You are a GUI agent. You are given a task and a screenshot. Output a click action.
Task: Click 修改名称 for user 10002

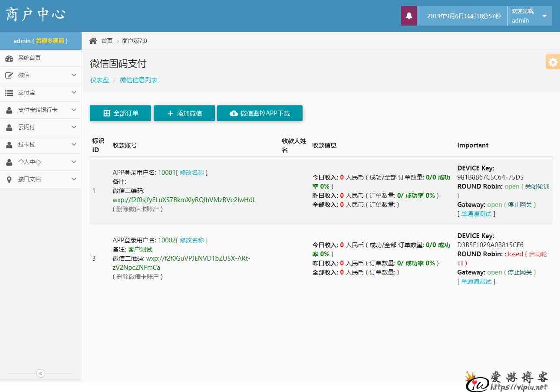192,240
